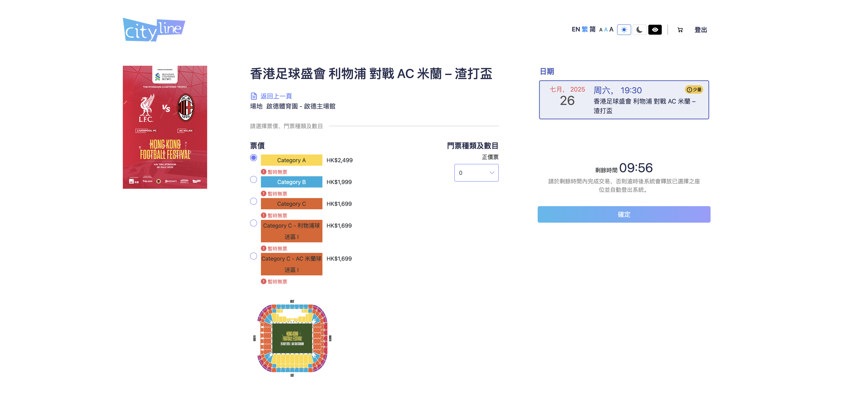Screen dimensions: 868x407
Task: Select Category B radio button
Action: click(253, 180)
